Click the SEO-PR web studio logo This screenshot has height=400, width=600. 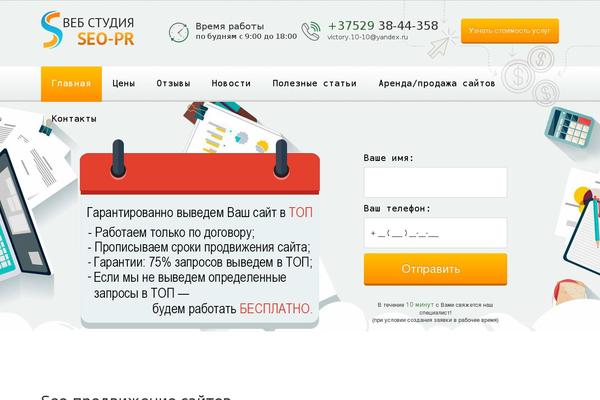tap(88, 29)
